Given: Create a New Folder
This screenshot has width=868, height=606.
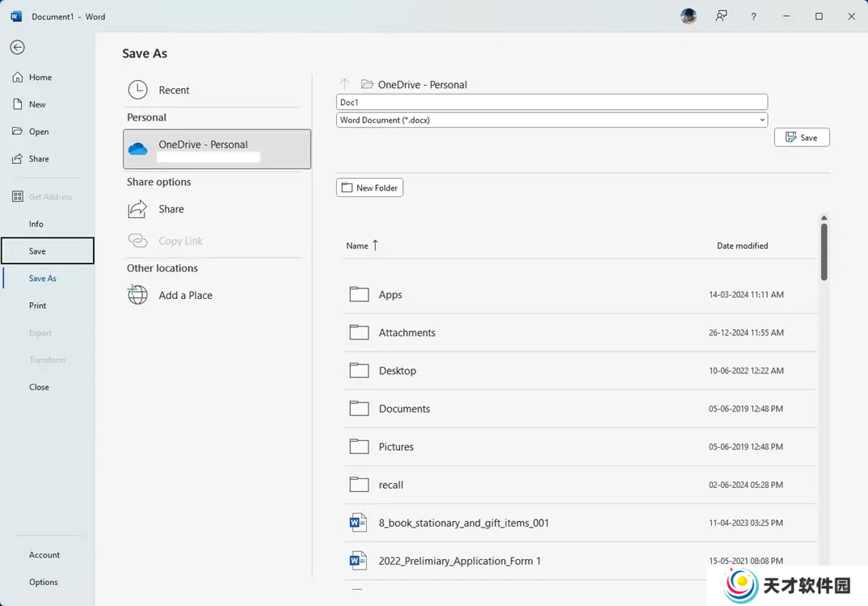Looking at the screenshot, I should click(370, 187).
